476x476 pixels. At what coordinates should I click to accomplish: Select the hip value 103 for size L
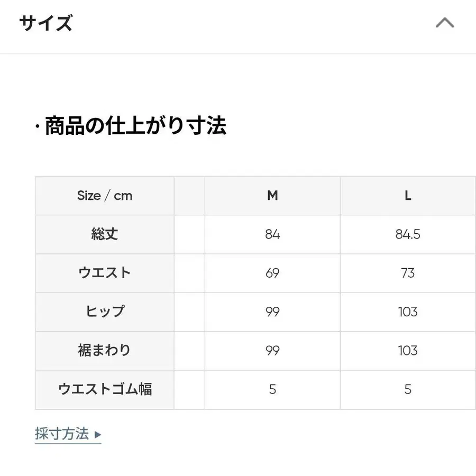point(407,312)
